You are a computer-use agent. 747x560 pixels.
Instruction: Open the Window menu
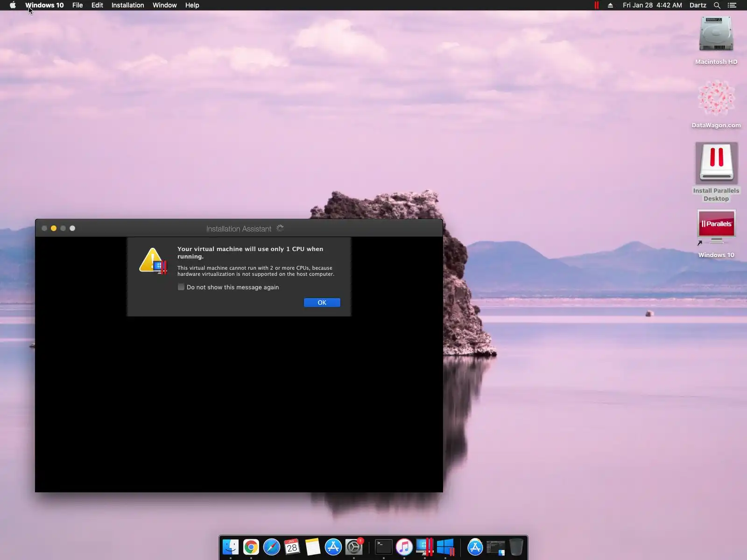[165, 5]
